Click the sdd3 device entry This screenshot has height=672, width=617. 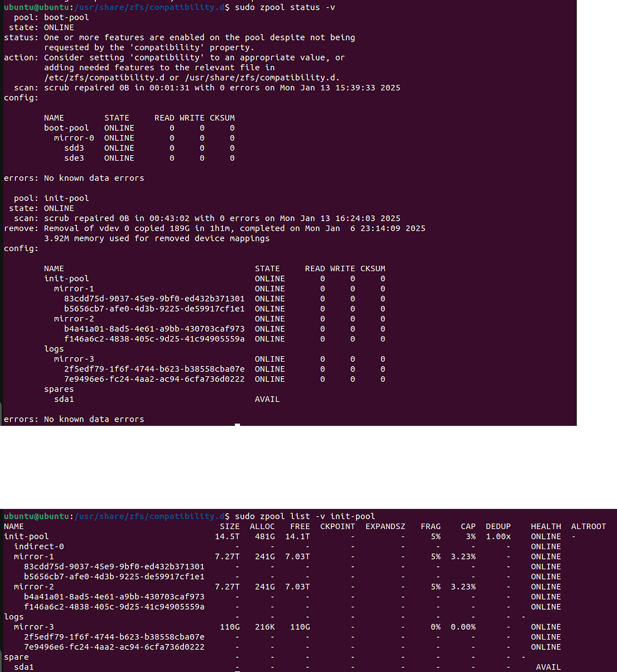(x=74, y=148)
